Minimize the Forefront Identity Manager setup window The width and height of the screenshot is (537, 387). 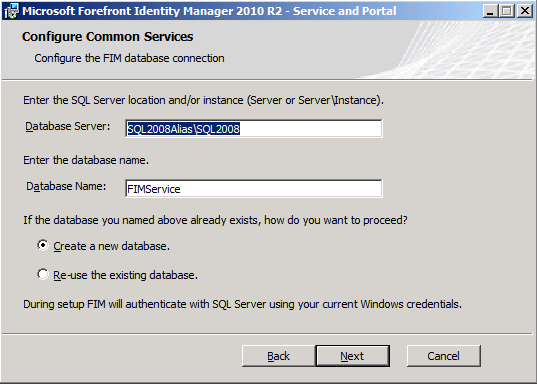coord(490,11)
